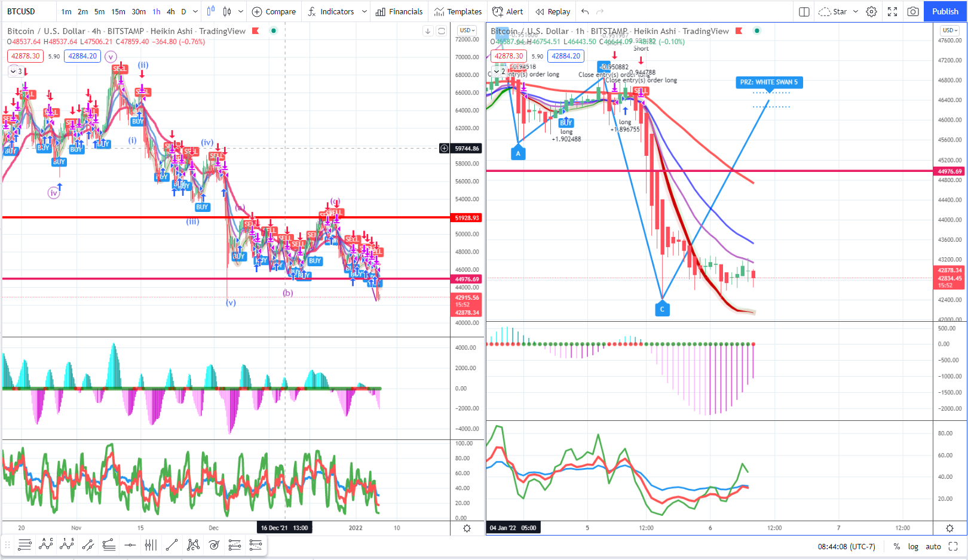Switch to the 30m timeframe
Image resolution: width=968 pixels, height=560 pixels.
click(139, 11)
